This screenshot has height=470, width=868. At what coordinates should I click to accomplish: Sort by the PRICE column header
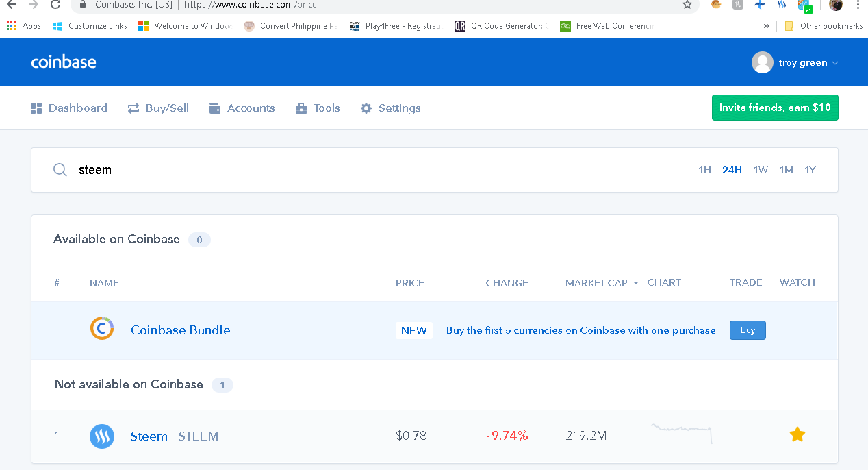point(410,283)
